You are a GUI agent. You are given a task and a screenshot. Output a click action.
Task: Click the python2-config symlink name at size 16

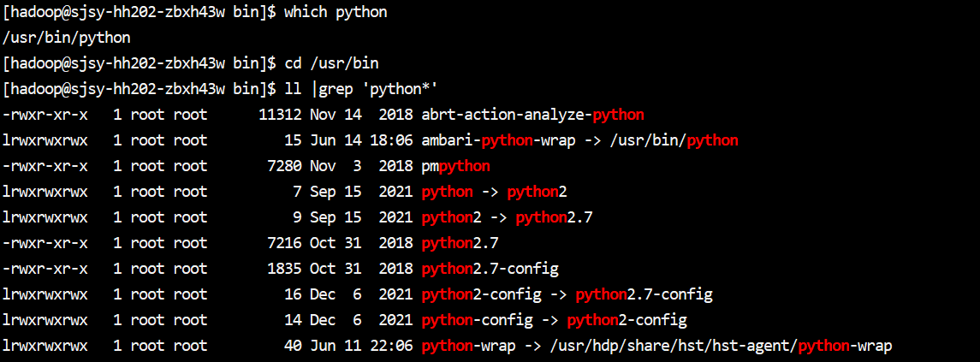point(481,294)
